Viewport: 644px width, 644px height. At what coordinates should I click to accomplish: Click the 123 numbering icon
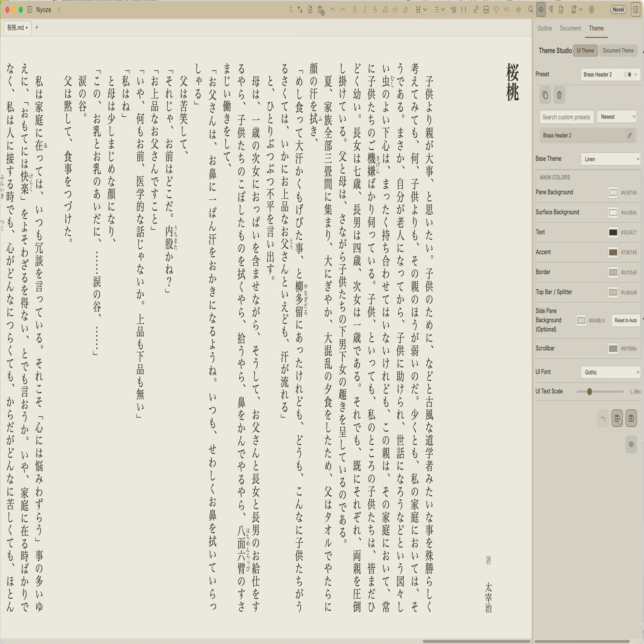506,10
